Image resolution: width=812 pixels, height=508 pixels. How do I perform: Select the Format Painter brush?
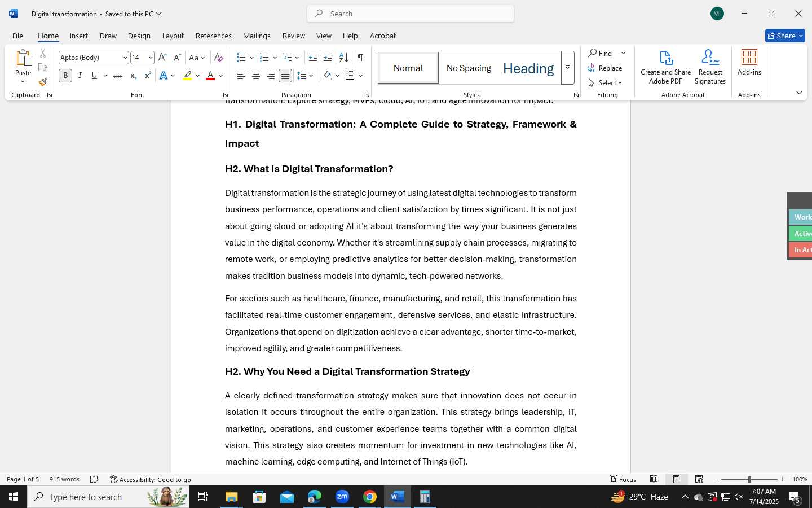[43, 82]
